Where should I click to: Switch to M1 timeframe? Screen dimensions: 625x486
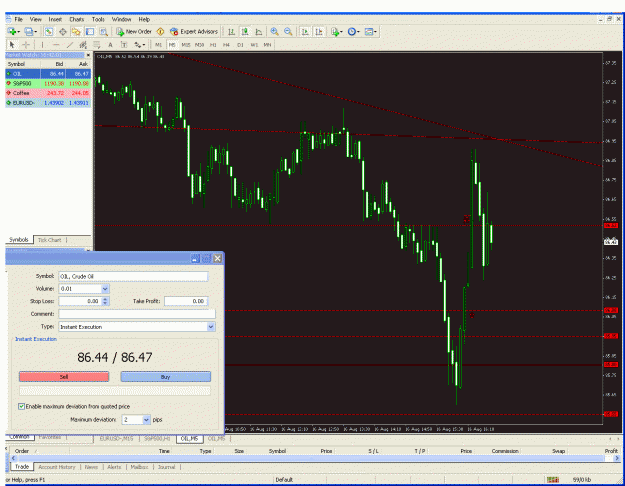click(159, 45)
